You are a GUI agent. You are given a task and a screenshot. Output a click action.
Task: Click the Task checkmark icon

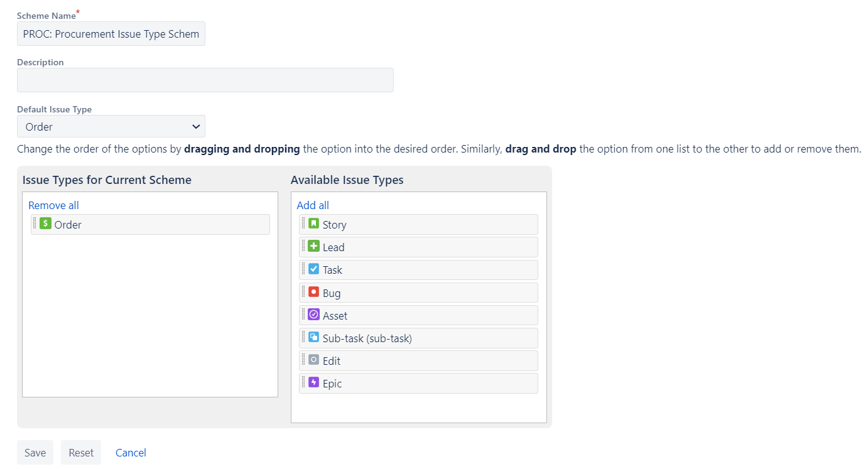(x=313, y=269)
